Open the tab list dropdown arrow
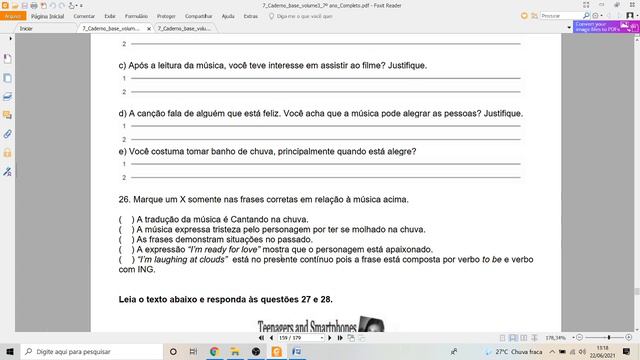The height and width of the screenshot is (360, 640). pyautogui.click(x=569, y=28)
